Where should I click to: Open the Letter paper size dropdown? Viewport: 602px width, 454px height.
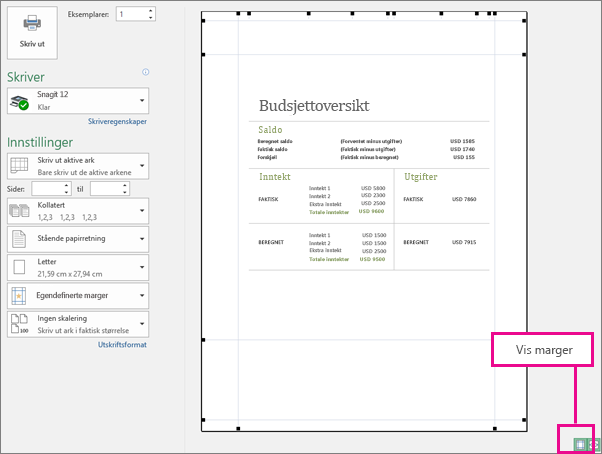tap(78, 267)
